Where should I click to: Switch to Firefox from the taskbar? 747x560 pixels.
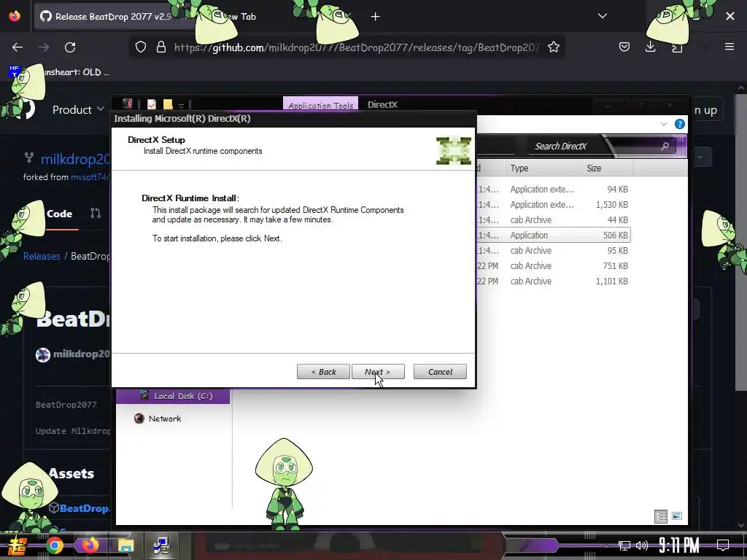pyautogui.click(x=90, y=545)
